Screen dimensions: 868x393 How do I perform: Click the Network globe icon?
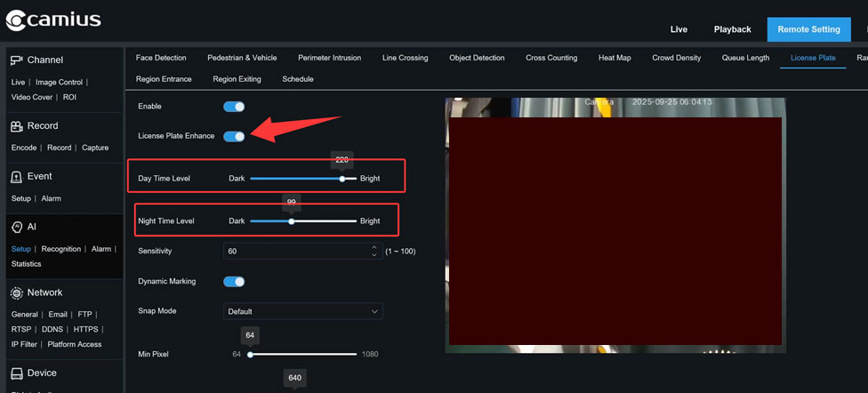point(16,293)
